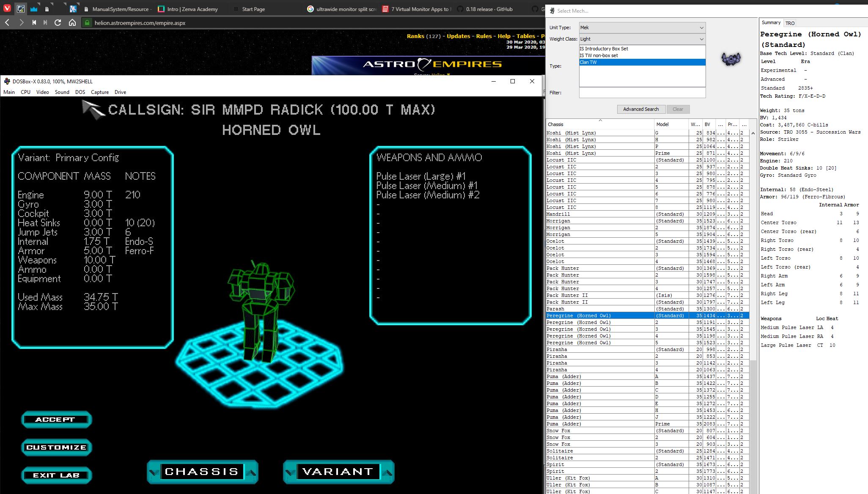868x494 pixels.
Task: Click the Advanced Search button
Action: (x=640, y=109)
